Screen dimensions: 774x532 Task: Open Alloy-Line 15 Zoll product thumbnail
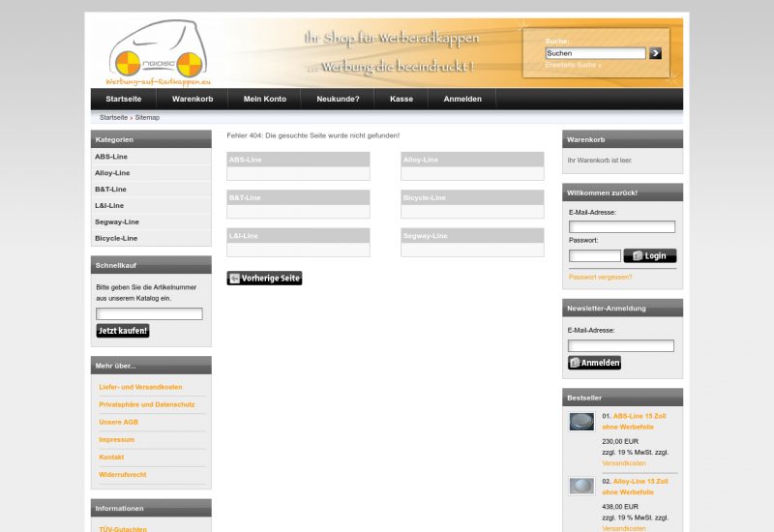click(581, 486)
